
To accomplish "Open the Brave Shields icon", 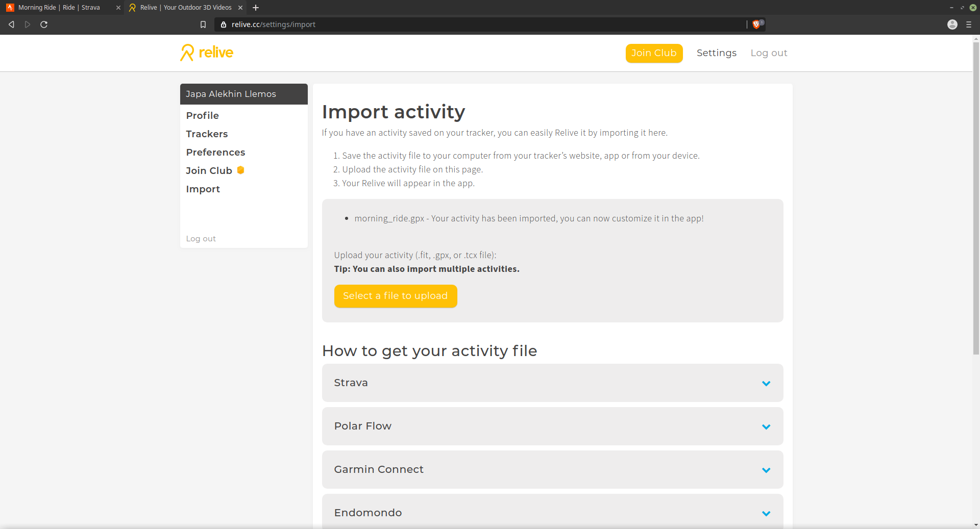I will pos(756,24).
